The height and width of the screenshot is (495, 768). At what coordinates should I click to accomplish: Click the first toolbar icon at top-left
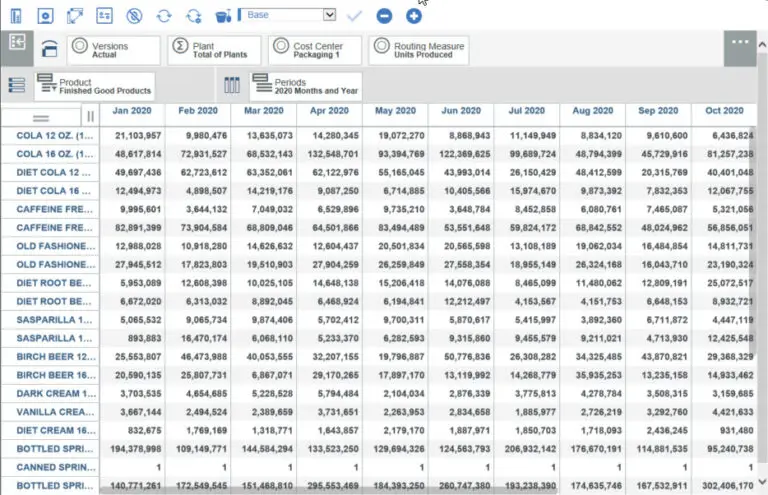pyautogui.click(x=16, y=16)
